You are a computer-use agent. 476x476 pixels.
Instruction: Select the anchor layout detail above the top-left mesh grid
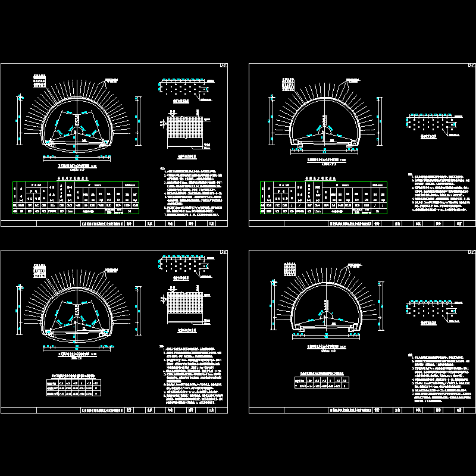coord(186,89)
